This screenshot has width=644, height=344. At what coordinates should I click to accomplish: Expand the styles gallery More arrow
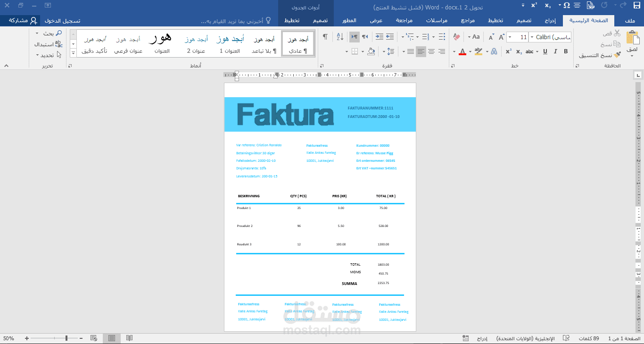tap(73, 53)
